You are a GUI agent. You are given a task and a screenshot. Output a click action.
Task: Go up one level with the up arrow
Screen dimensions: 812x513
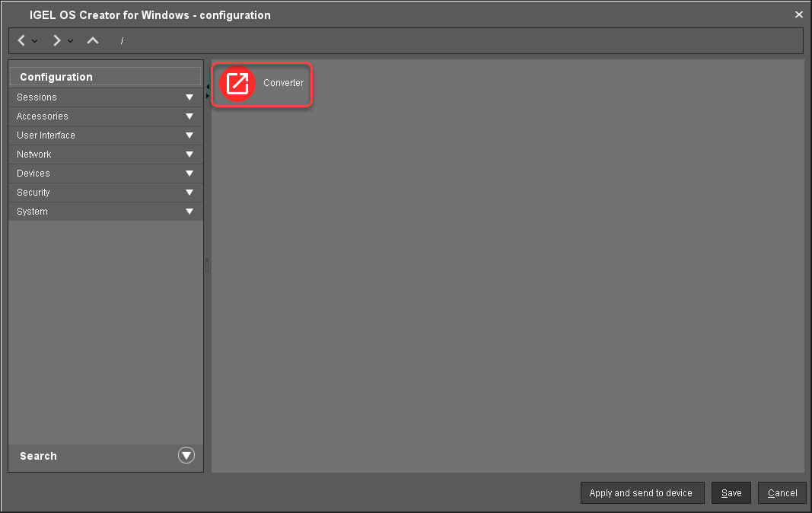coord(92,40)
